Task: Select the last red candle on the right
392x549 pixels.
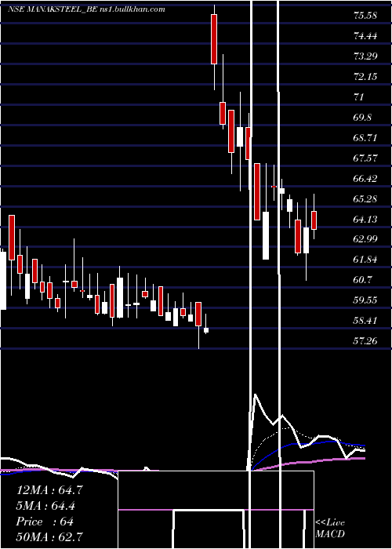Action: (x=314, y=220)
